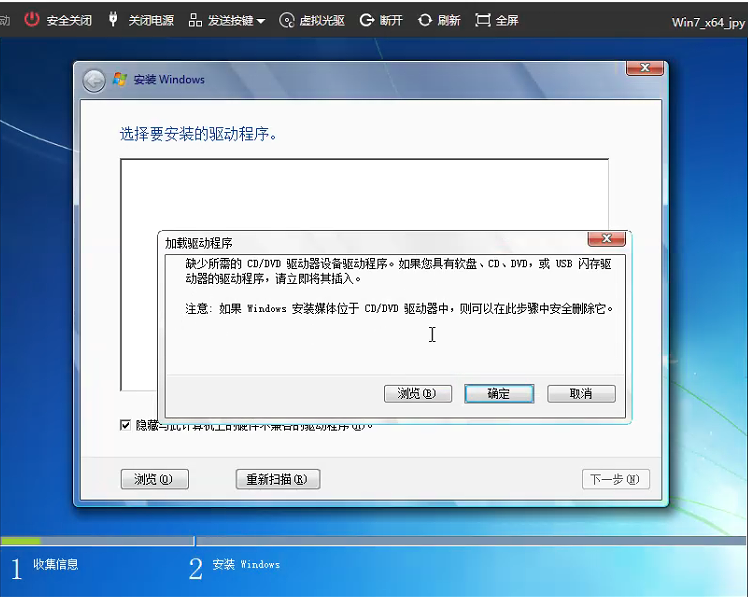
Task: Click 取消 in the load driver dialog
Action: point(581,394)
